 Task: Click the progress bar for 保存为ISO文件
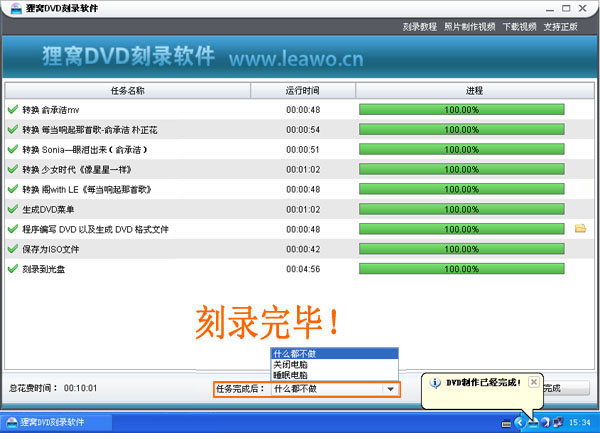click(x=461, y=249)
